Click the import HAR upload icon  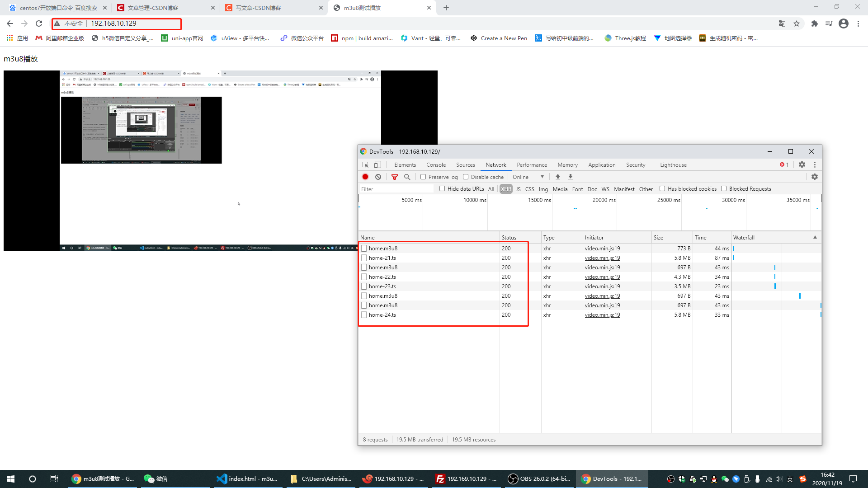tap(558, 177)
